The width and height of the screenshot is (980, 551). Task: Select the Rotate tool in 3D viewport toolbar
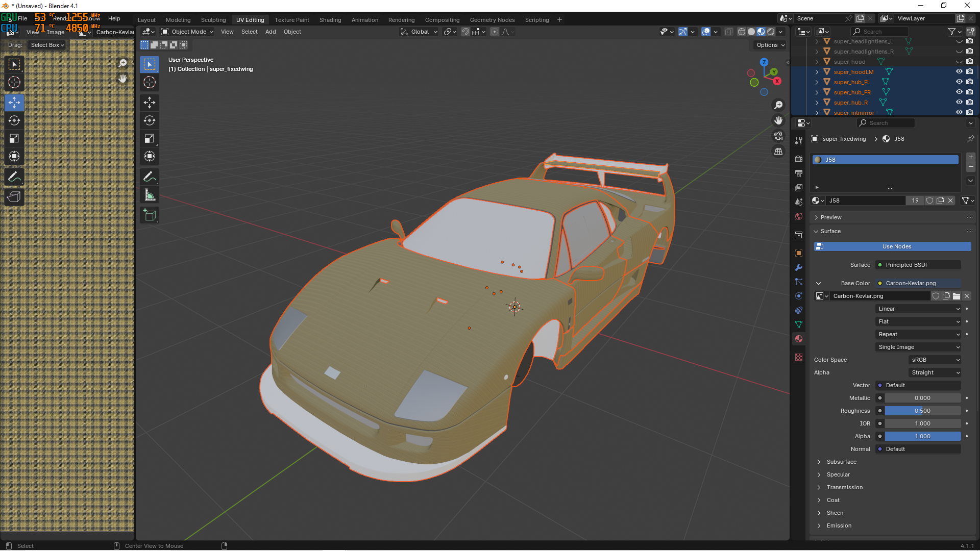pos(150,121)
